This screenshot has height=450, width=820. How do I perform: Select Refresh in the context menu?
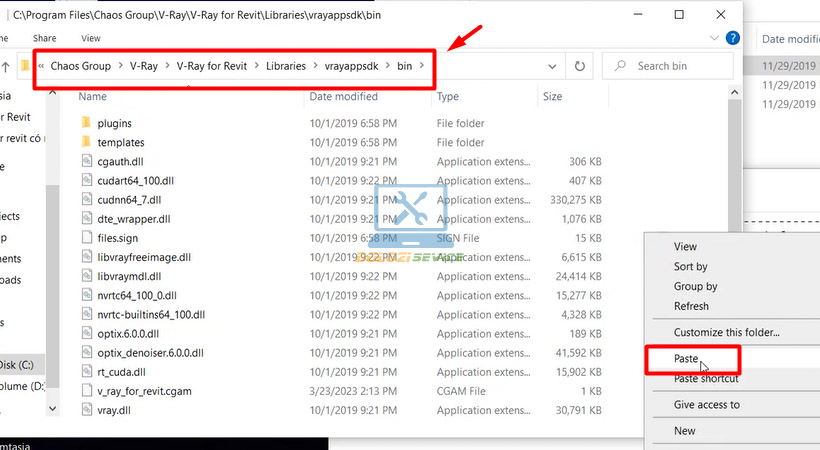pyautogui.click(x=691, y=306)
